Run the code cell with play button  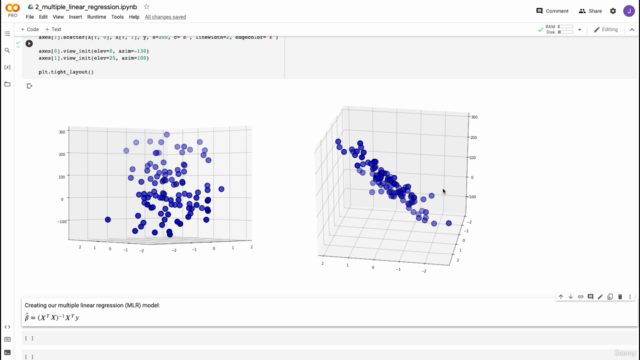point(29,44)
